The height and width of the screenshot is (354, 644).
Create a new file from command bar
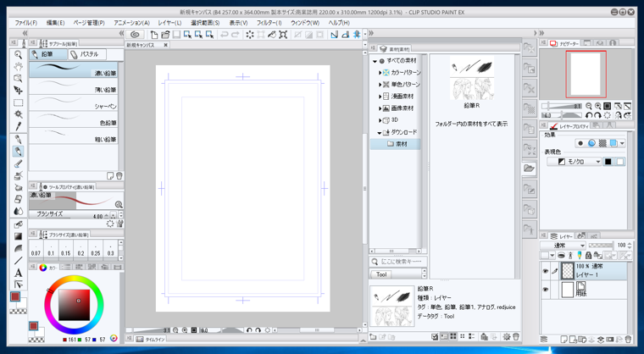[x=154, y=35]
